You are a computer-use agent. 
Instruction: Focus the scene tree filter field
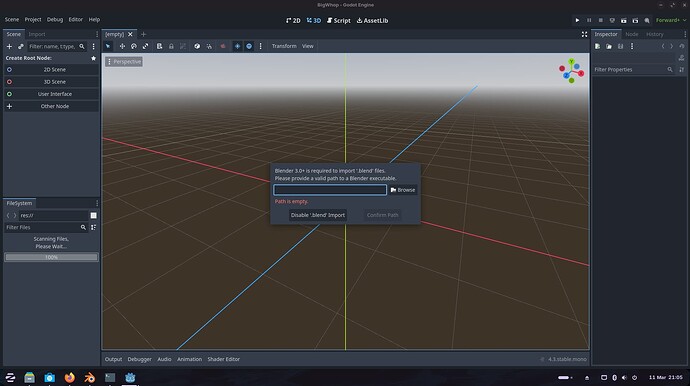coord(57,46)
